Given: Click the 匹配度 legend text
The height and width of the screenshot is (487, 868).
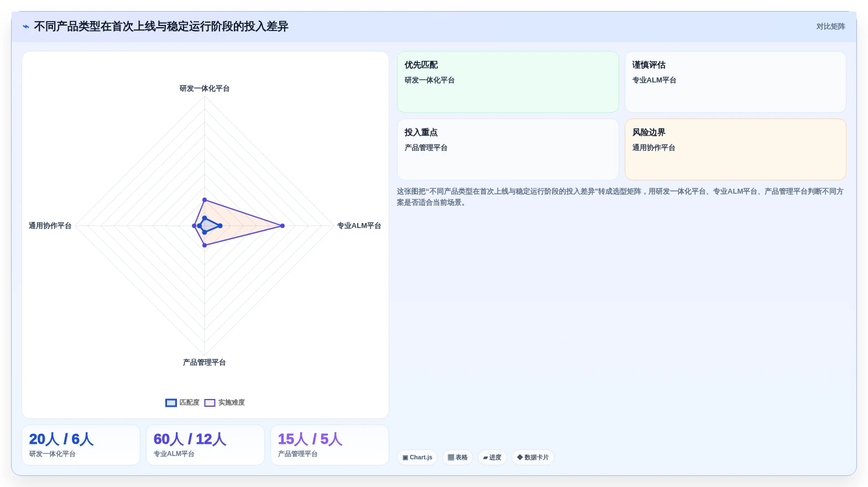Looking at the screenshot, I should pyautogui.click(x=190, y=403).
